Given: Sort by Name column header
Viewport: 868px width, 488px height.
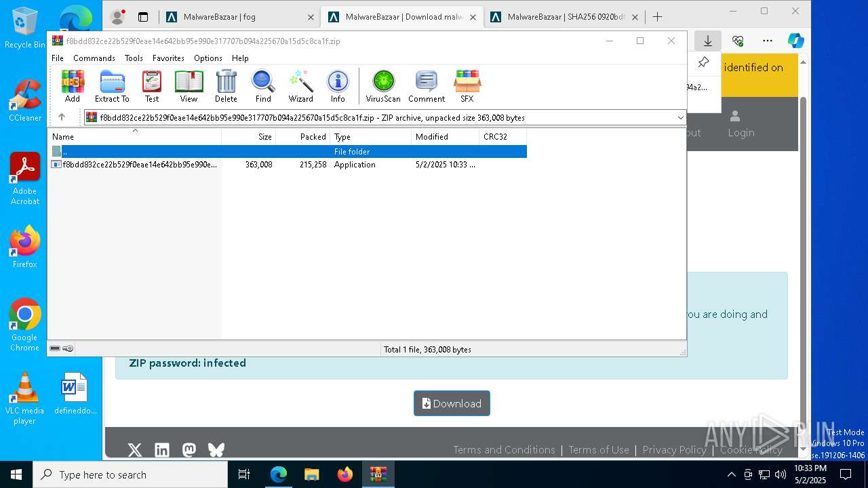Looking at the screenshot, I should tap(135, 137).
